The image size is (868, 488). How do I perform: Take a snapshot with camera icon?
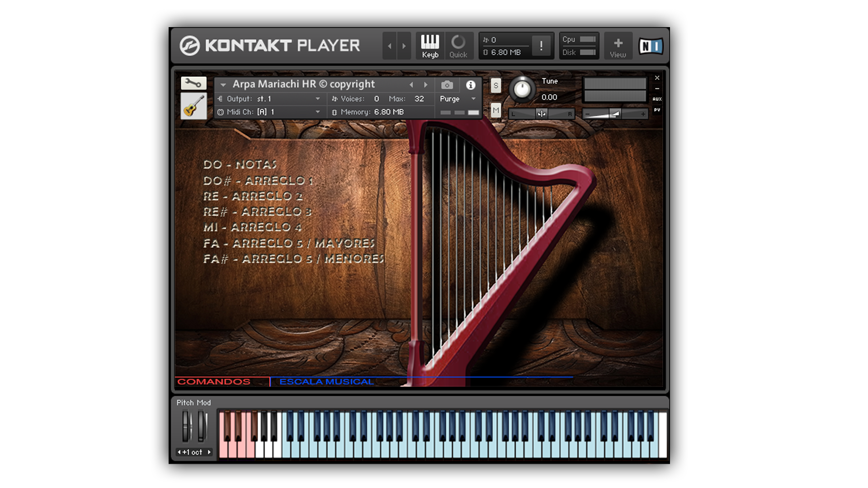(x=447, y=85)
